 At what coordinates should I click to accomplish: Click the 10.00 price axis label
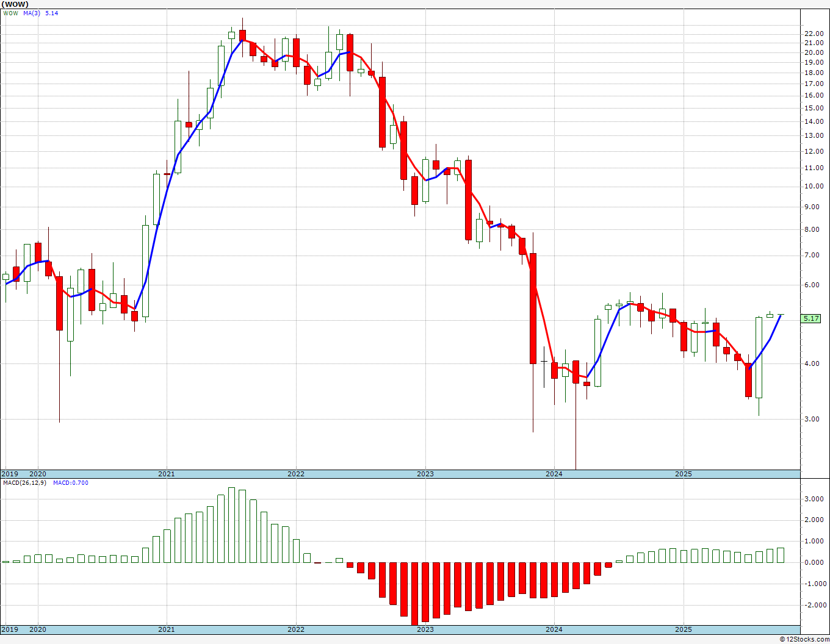point(813,186)
